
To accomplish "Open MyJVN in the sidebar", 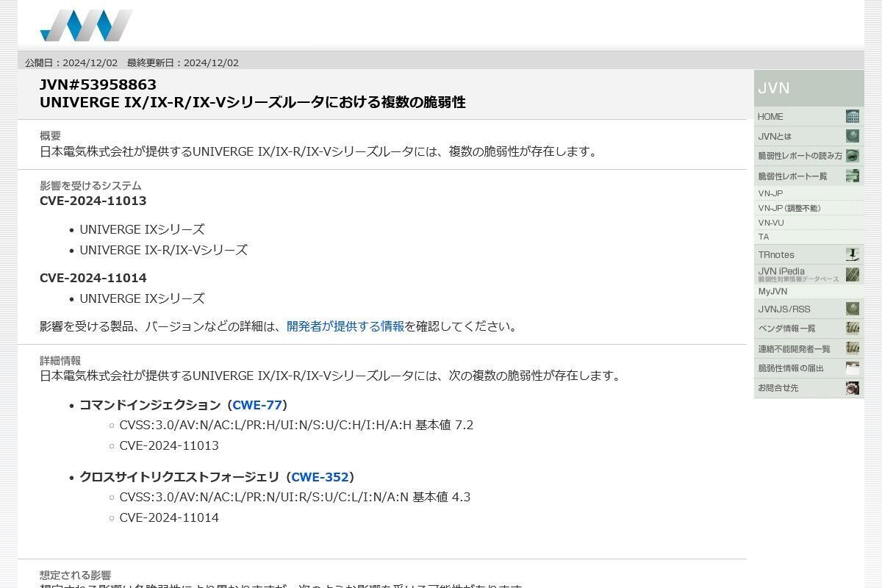I will (x=772, y=291).
